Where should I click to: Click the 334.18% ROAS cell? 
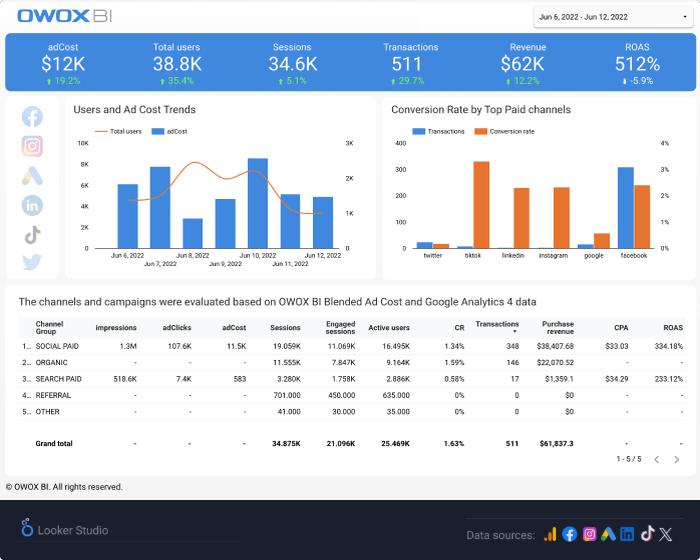[x=668, y=346]
